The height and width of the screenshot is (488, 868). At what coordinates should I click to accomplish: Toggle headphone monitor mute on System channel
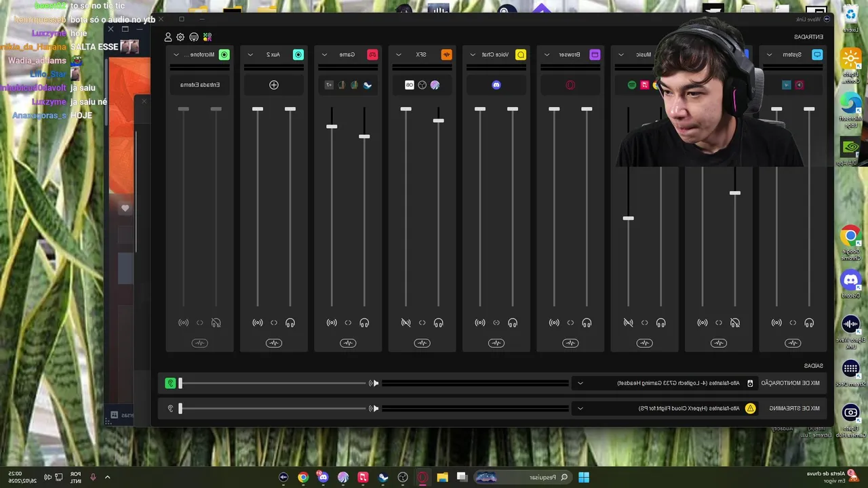pyautogui.click(x=809, y=323)
